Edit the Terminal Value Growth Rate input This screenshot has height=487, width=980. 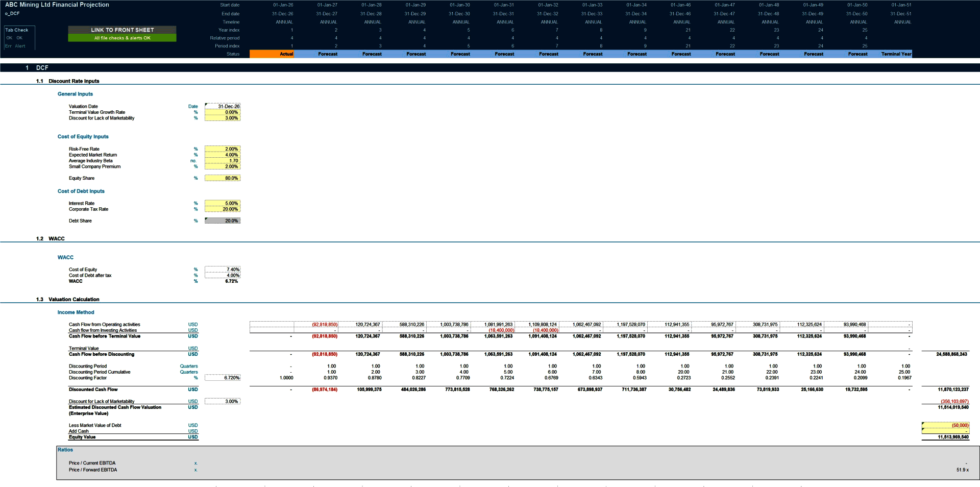(222, 112)
